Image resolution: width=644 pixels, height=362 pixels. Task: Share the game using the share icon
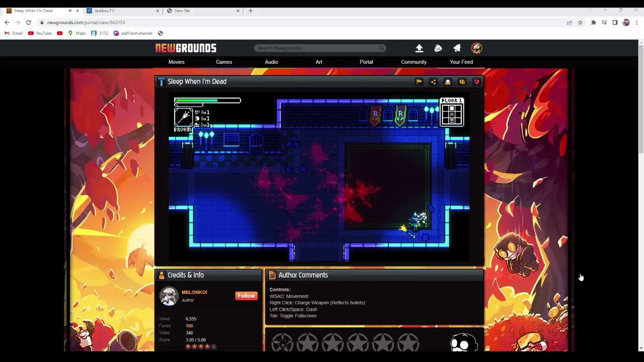pyautogui.click(x=433, y=81)
